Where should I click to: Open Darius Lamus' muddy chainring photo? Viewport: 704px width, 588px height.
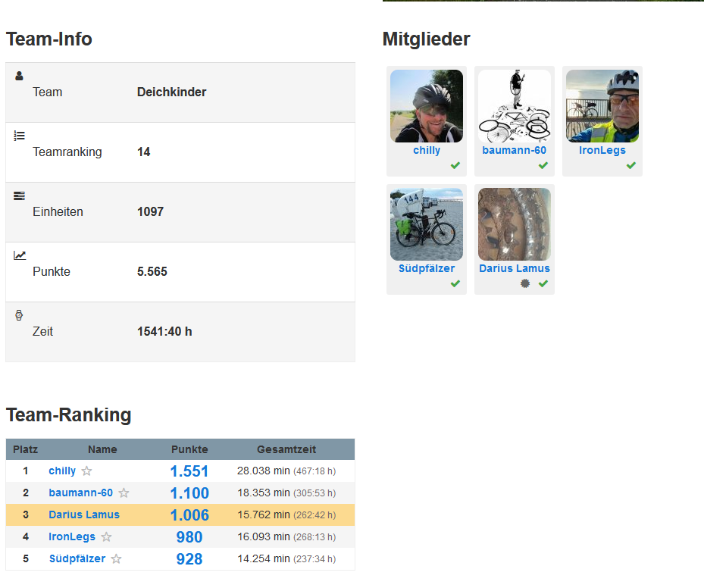click(515, 224)
